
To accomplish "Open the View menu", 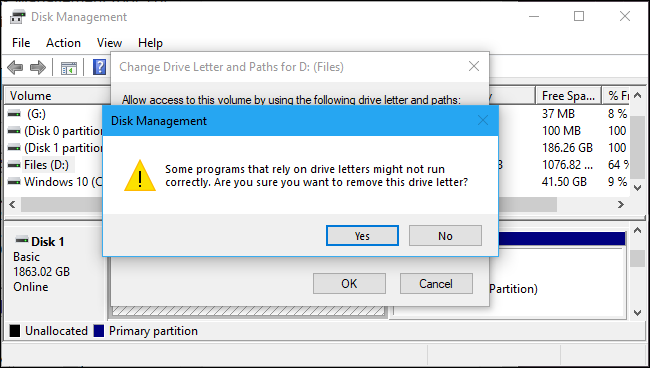I will (x=109, y=43).
